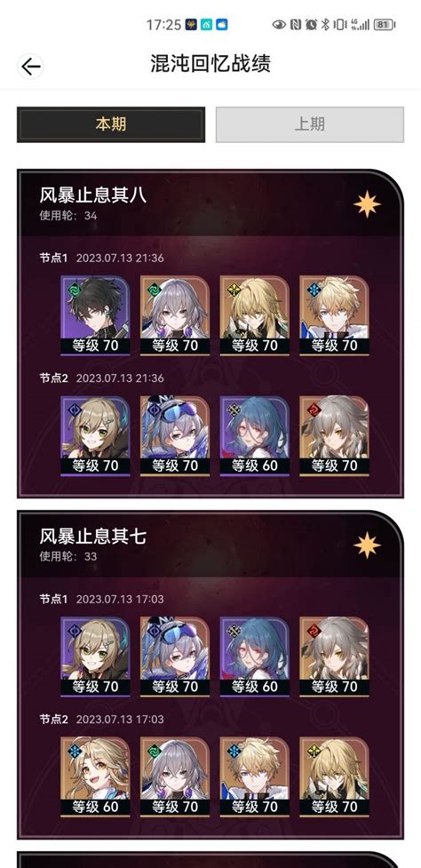The image size is (421, 868).
Task: Select first character in 其八 节点2
Action: coord(95,435)
